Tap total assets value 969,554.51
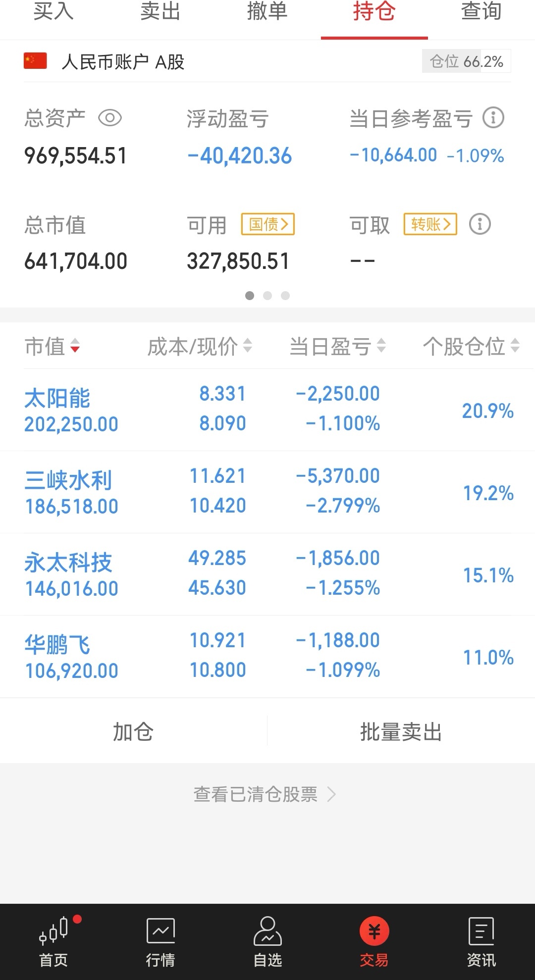535x980 pixels. coord(76,155)
